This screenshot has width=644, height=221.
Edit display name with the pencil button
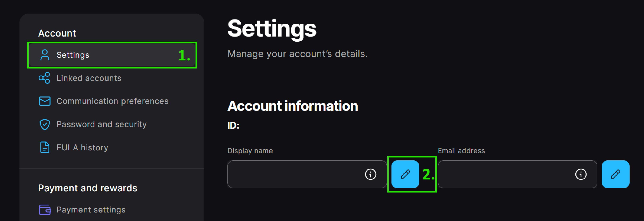[x=405, y=174]
